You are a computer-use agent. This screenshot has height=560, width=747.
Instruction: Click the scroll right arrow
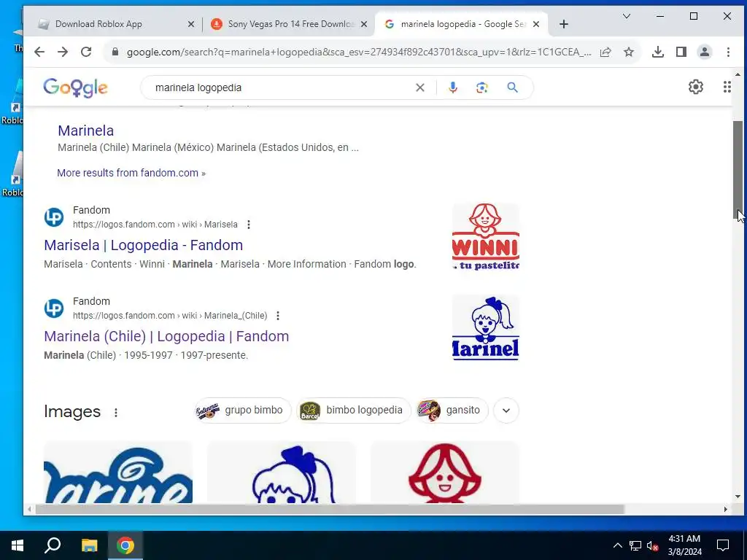[x=726, y=510]
